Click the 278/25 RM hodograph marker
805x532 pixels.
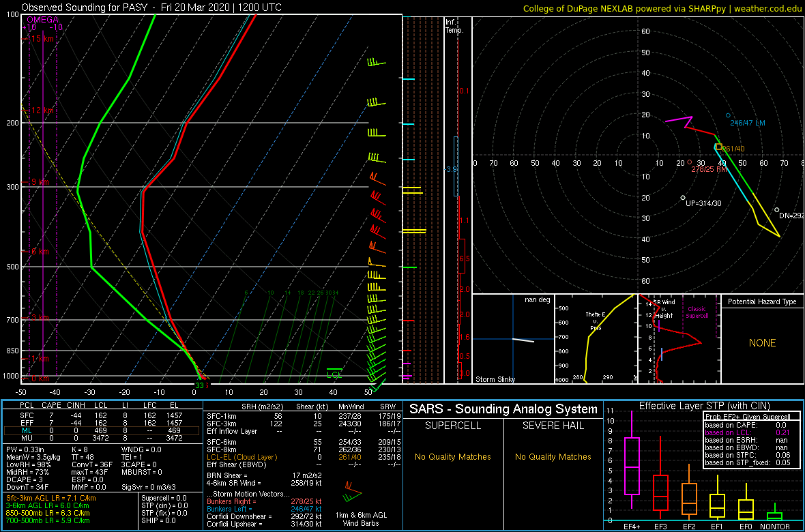pyautogui.click(x=690, y=162)
